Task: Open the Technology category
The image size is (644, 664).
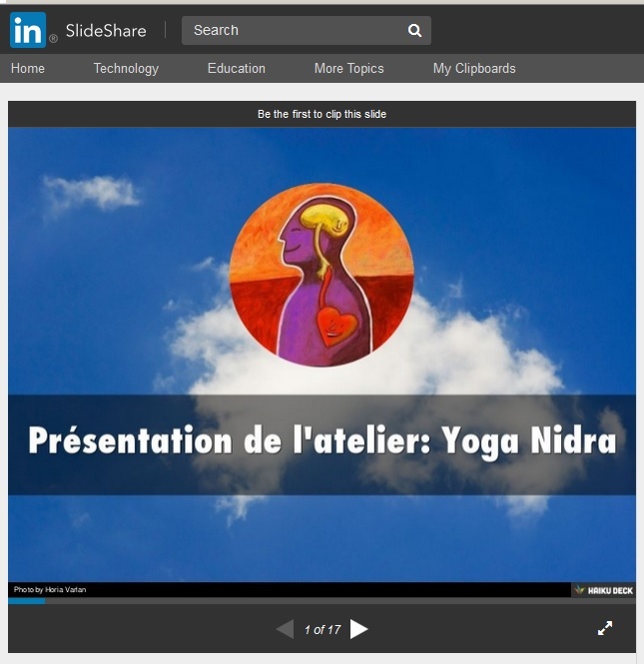Action: pyautogui.click(x=126, y=69)
